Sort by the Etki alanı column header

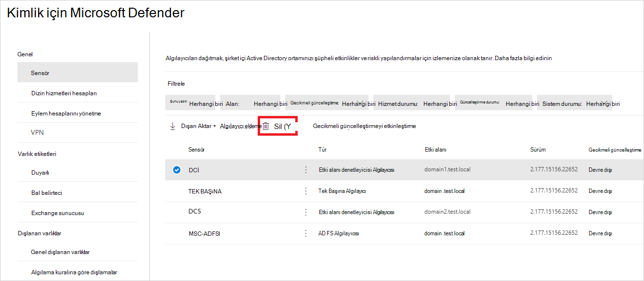(x=435, y=150)
